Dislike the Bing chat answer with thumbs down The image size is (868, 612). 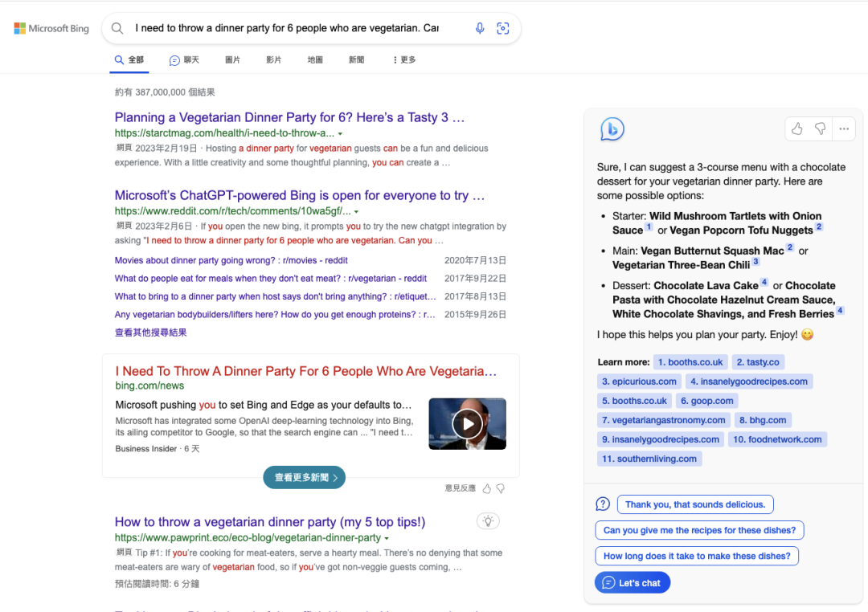[x=820, y=129]
